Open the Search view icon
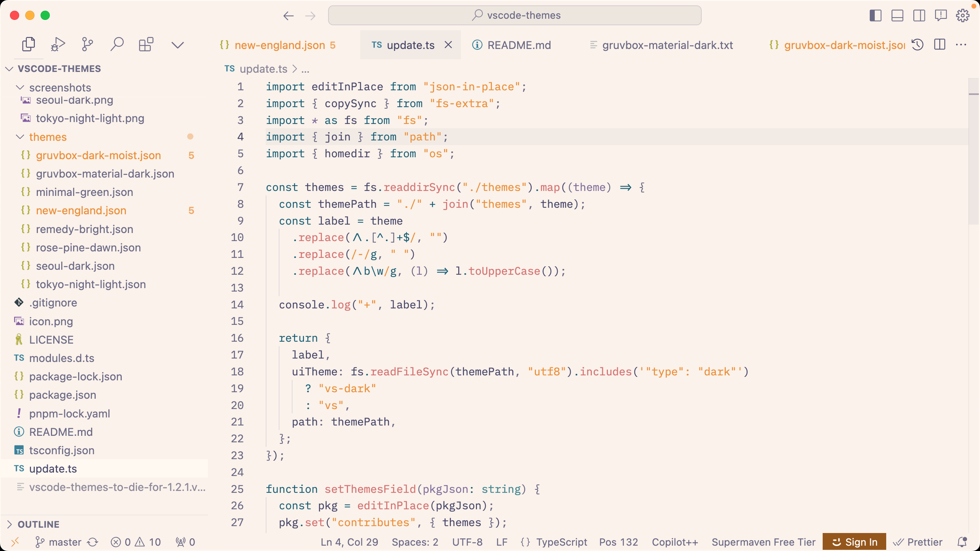Image resolution: width=980 pixels, height=551 pixels. pyautogui.click(x=117, y=44)
